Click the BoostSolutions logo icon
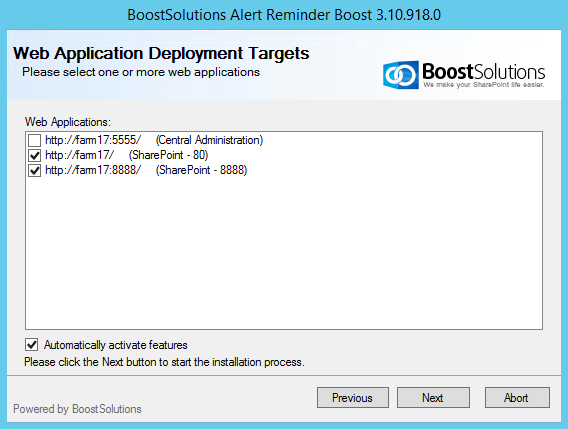Image resolution: width=568 pixels, height=429 pixels. pos(400,75)
